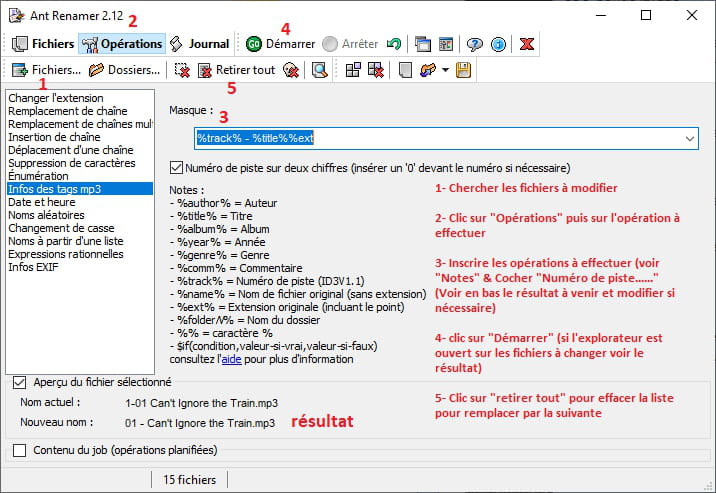The width and height of the screenshot is (716, 493).
Task: Click into the Masque text field
Action: pos(438,138)
